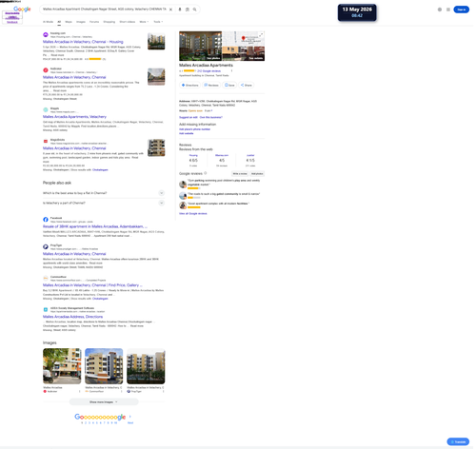
Task: Click Add photos button
Action: tap(257, 174)
